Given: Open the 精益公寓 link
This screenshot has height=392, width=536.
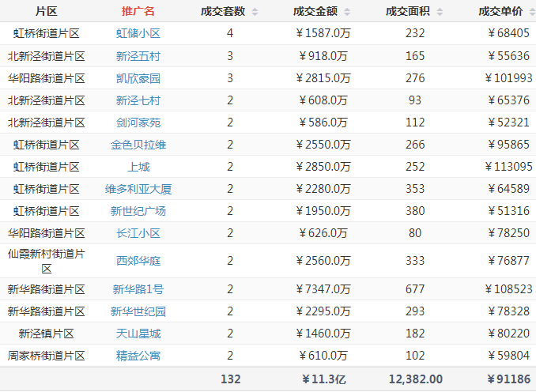Looking at the screenshot, I should pos(138,356).
